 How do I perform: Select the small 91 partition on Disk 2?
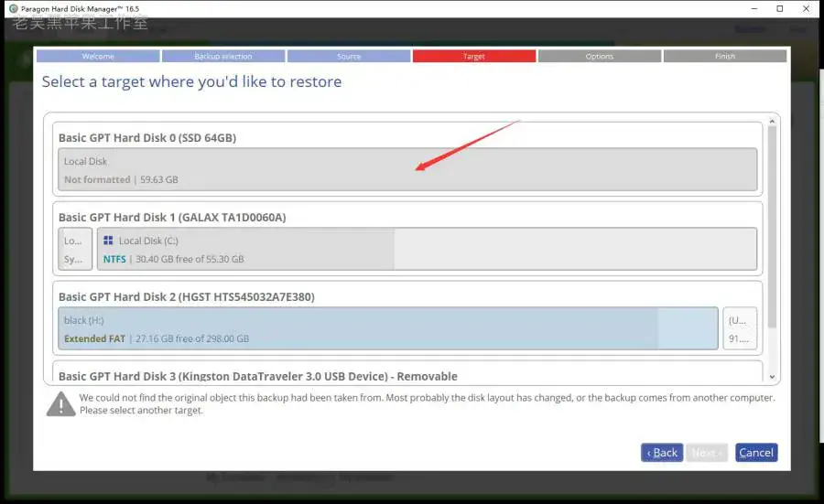tap(740, 328)
